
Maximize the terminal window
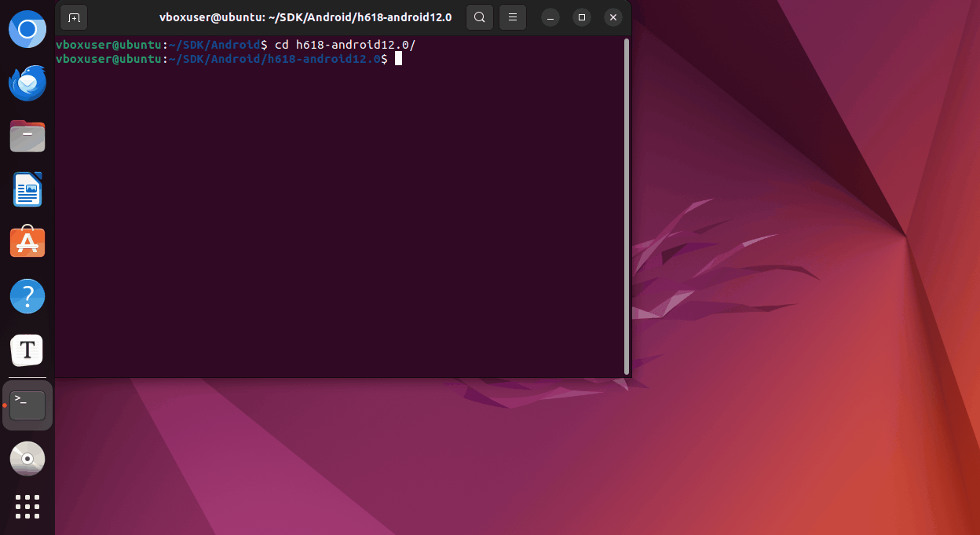[582, 17]
